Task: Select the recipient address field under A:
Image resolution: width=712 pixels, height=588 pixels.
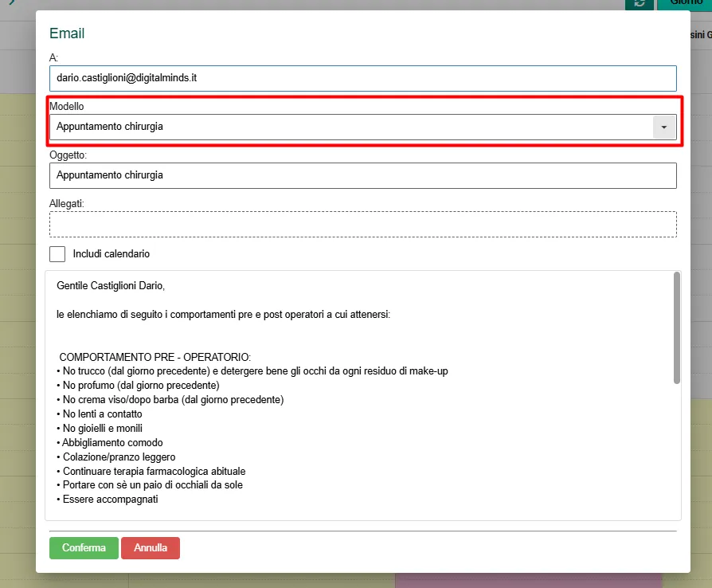Action: (x=363, y=78)
